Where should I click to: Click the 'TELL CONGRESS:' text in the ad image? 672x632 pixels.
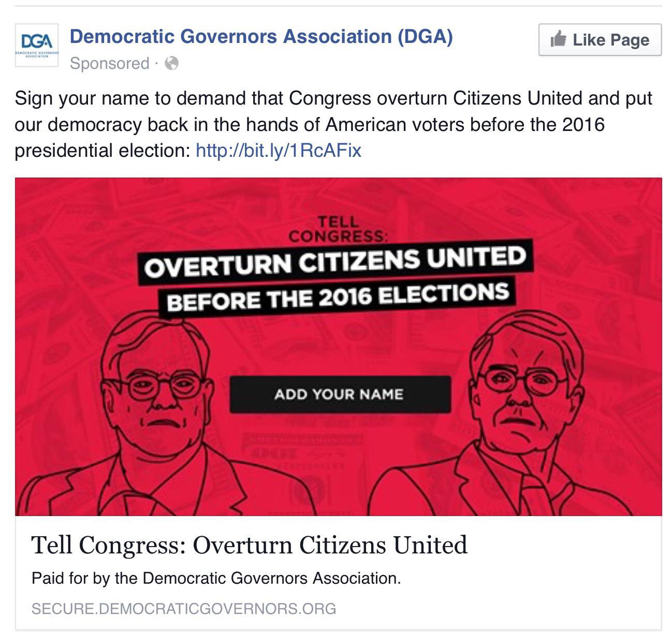[x=339, y=229]
